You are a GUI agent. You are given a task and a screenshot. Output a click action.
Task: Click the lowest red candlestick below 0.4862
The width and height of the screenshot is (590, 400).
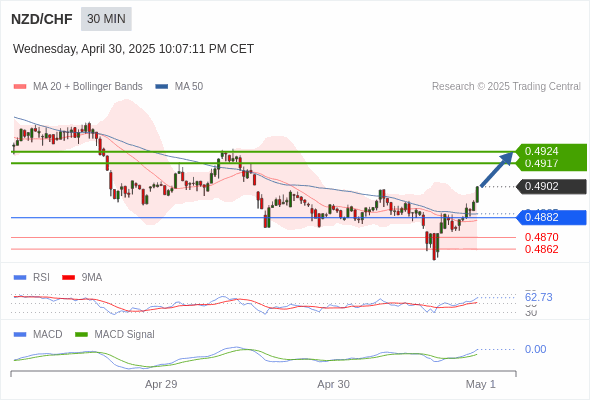[434, 246]
